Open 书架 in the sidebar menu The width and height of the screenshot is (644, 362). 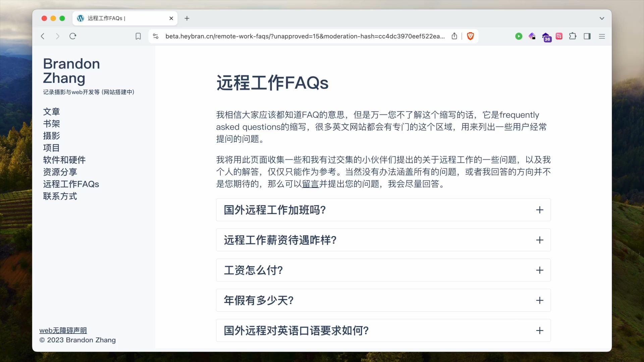pos(51,124)
